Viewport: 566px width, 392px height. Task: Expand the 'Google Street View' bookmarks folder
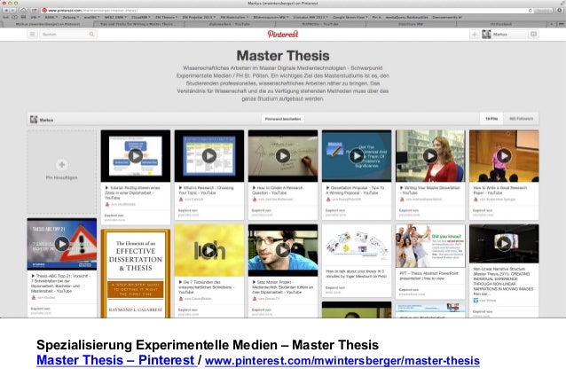pyautogui.click(x=350, y=18)
